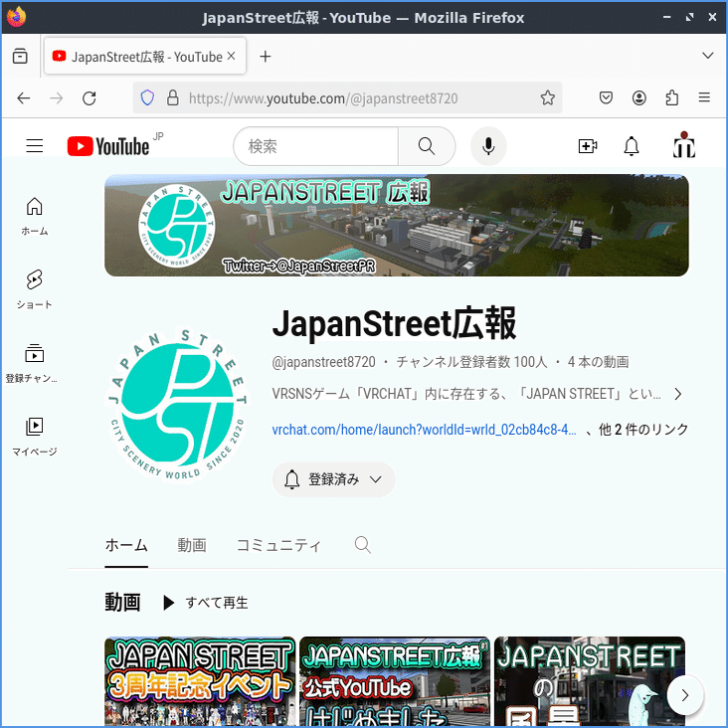Go forward in Firefox
728x728 pixels.
56,98
